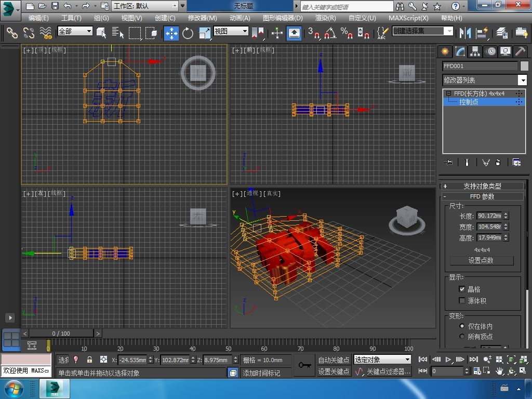Toggle Window/Crossing selection mode

point(151,33)
